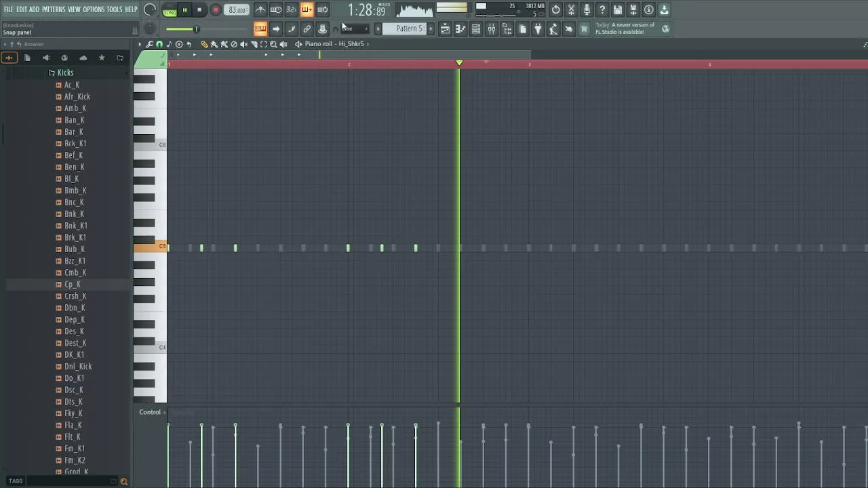Toggle loop recording
This screenshot has height=488, width=868.
pyautogui.click(x=323, y=9)
